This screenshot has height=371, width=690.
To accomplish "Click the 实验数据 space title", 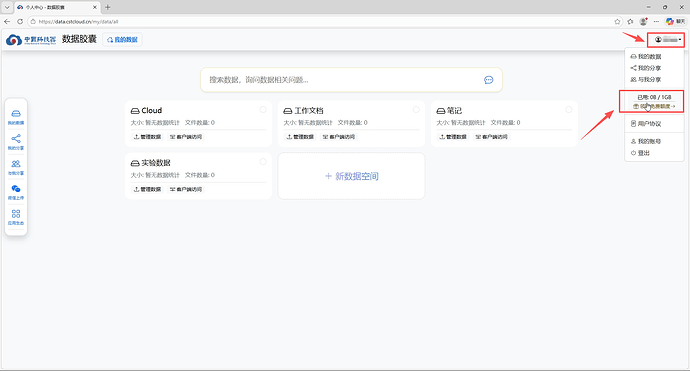I will coord(156,163).
